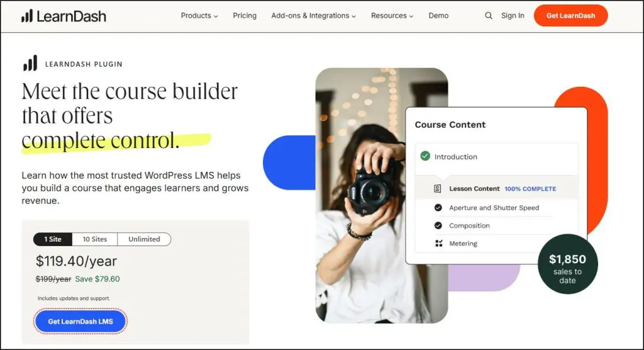Click the Save $79.60 text

tap(97, 279)
